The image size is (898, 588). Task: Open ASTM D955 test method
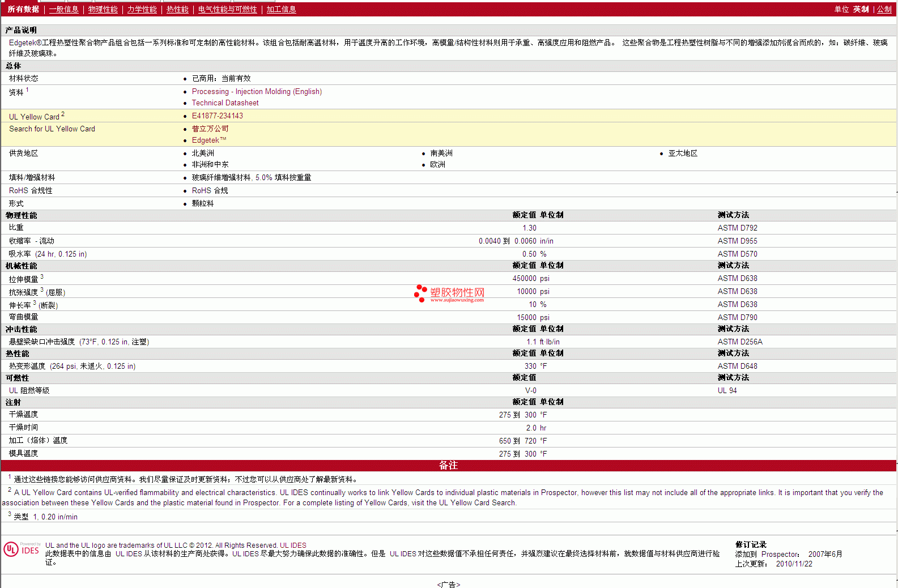click(x=737, y=241)
